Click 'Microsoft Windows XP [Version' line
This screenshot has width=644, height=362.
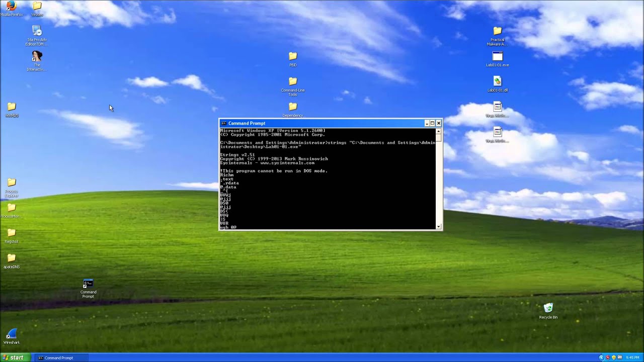(273, 131)
